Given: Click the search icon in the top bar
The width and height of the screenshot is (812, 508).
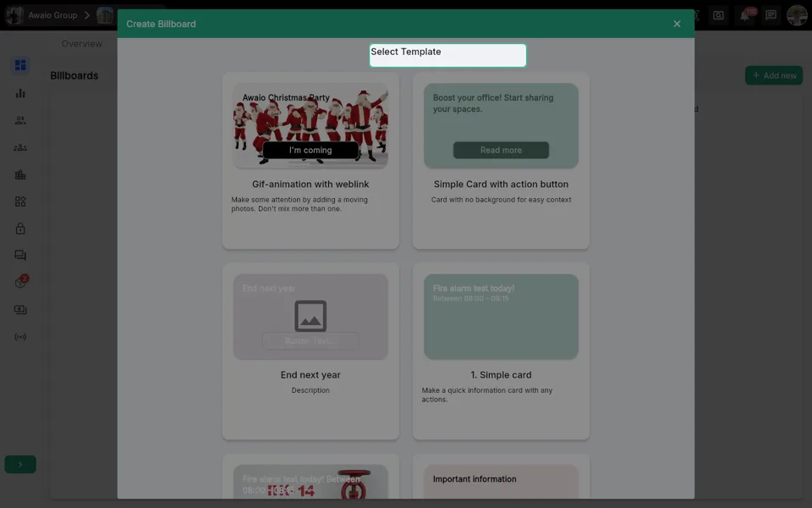Looking at the screenshot, I should pyautogui.click(x=718, y=15).
